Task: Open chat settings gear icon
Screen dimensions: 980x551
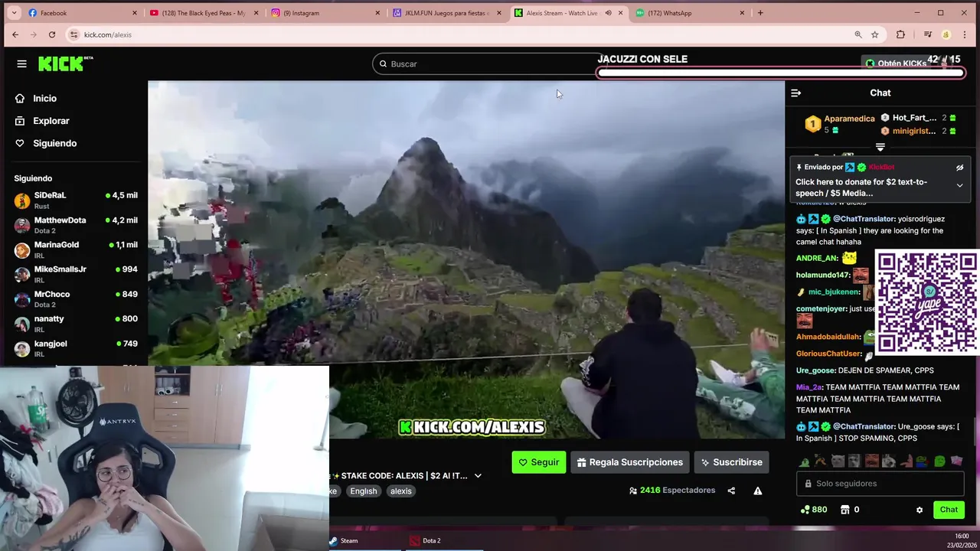Action: (920, 510)
